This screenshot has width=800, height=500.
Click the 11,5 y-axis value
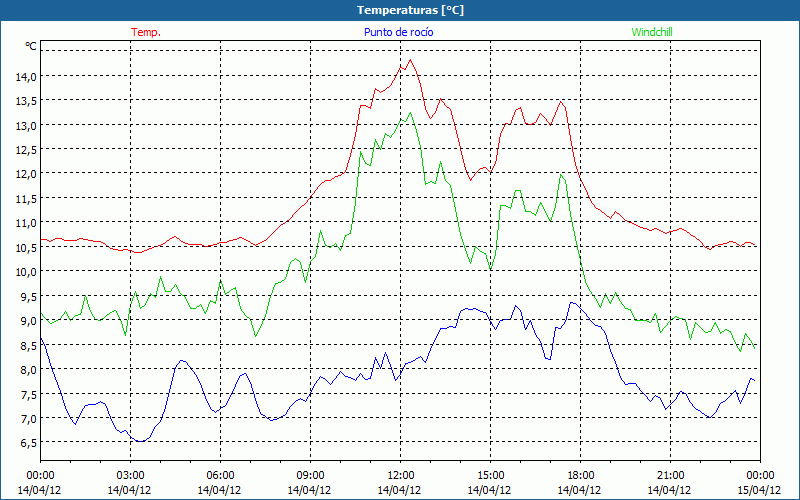(27, 198)
